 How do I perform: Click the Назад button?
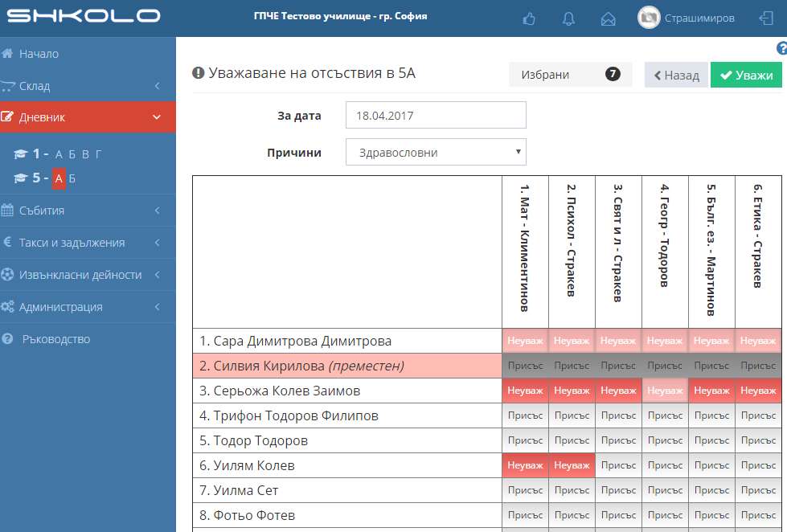pos(676,75)
